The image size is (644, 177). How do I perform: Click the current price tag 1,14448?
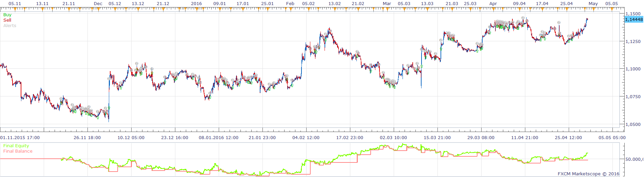pos(633,20)
